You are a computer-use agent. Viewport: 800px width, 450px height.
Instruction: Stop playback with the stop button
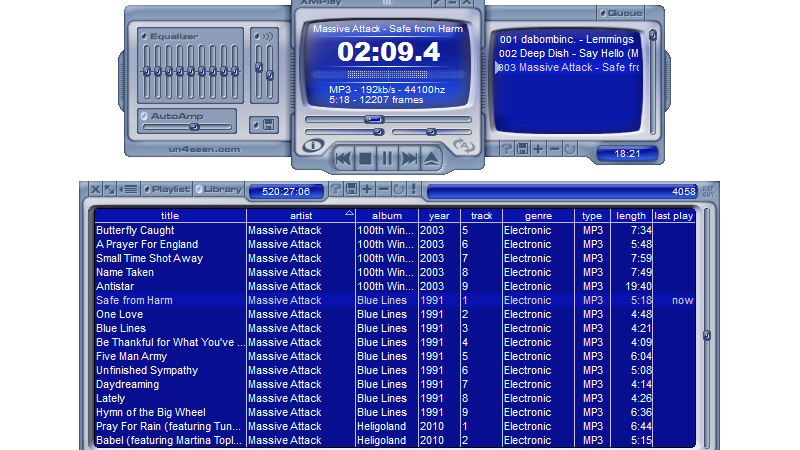365,159
